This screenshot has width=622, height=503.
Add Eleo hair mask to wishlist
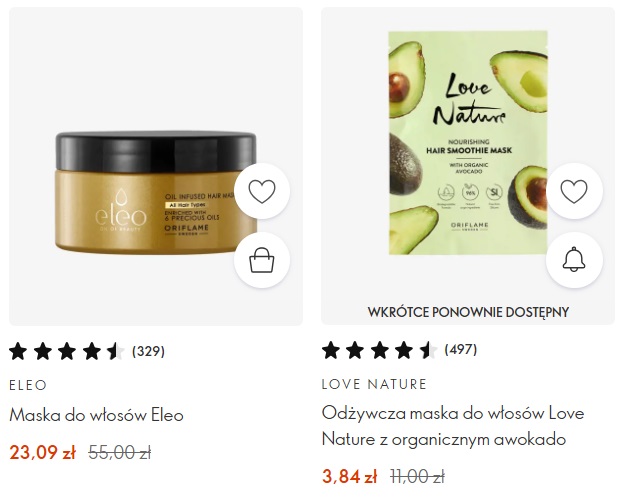[262, 191]
